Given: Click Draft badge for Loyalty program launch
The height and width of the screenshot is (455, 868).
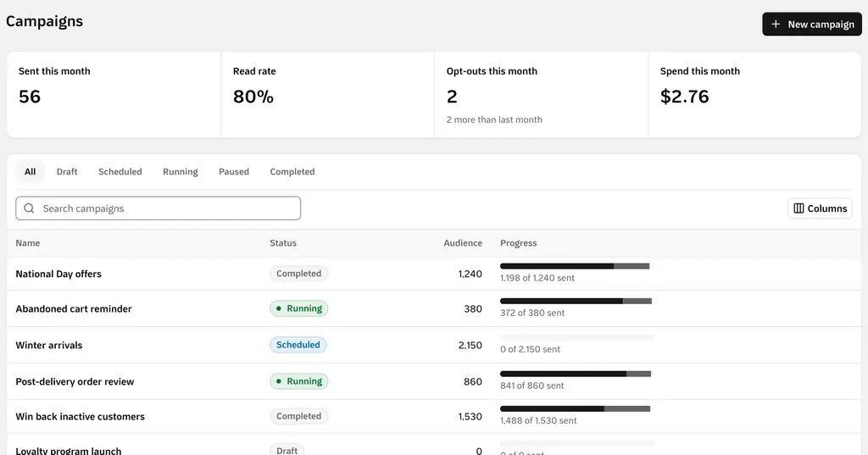Looking at the screenshot, I should point(287,450).
